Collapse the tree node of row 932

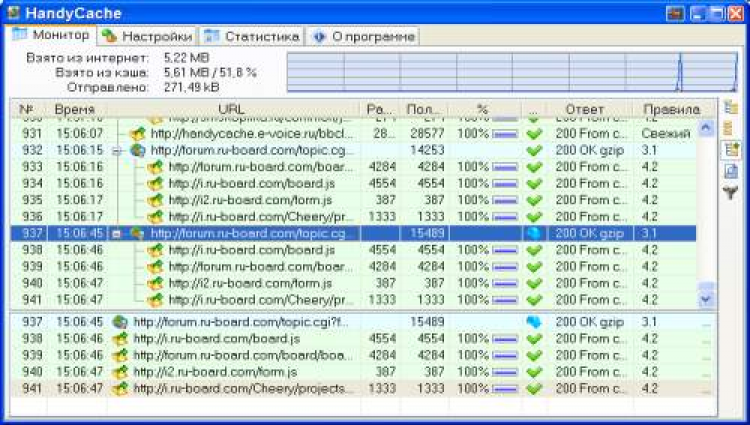coord(117,151)
